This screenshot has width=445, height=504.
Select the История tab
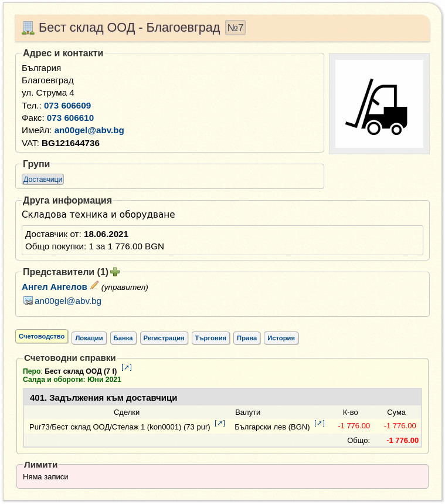coord(281,338)
